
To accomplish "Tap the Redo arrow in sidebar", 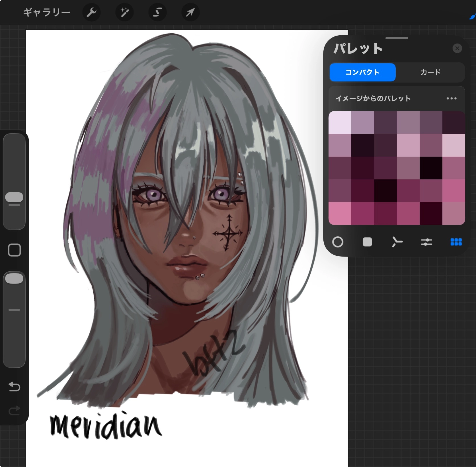I will tap(14, 411).
